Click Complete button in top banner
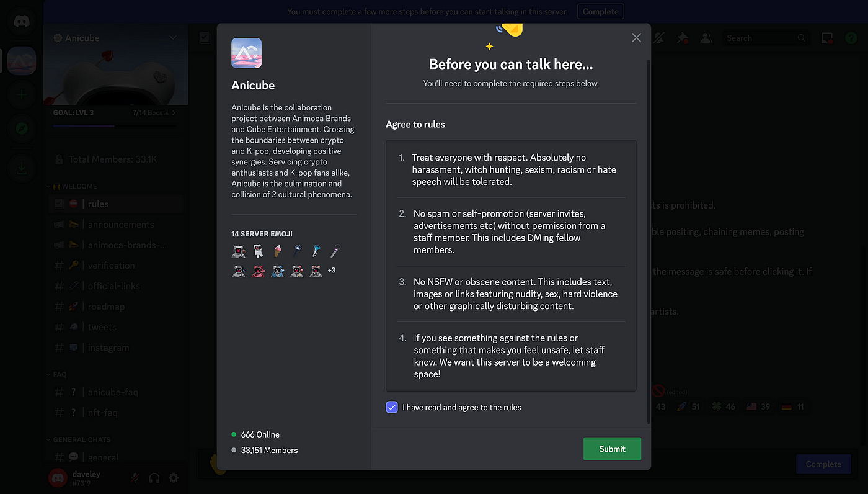This screenshot has width=868, height=494. click(601, 11)
